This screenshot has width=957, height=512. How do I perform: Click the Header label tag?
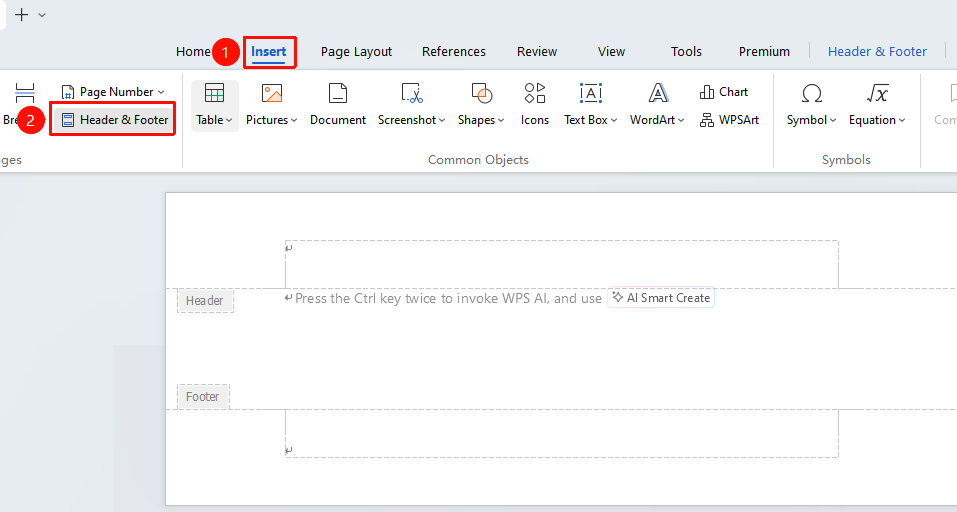click(205, 301)
